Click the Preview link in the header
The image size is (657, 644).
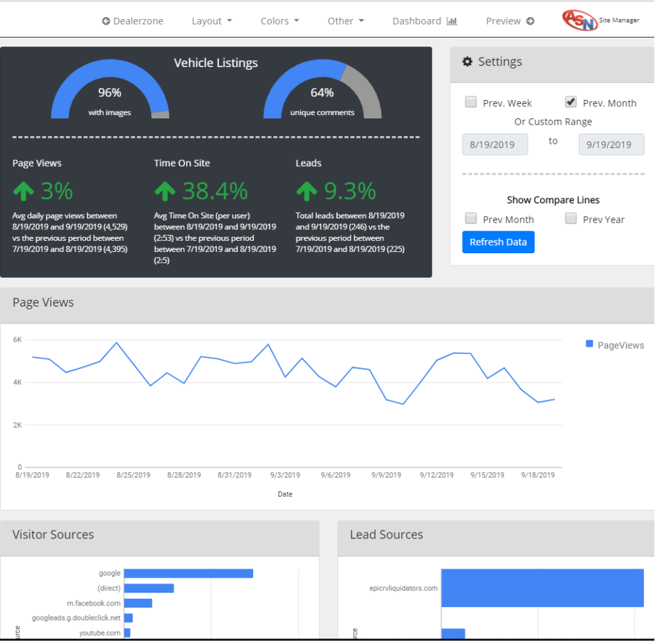[503, 21]
